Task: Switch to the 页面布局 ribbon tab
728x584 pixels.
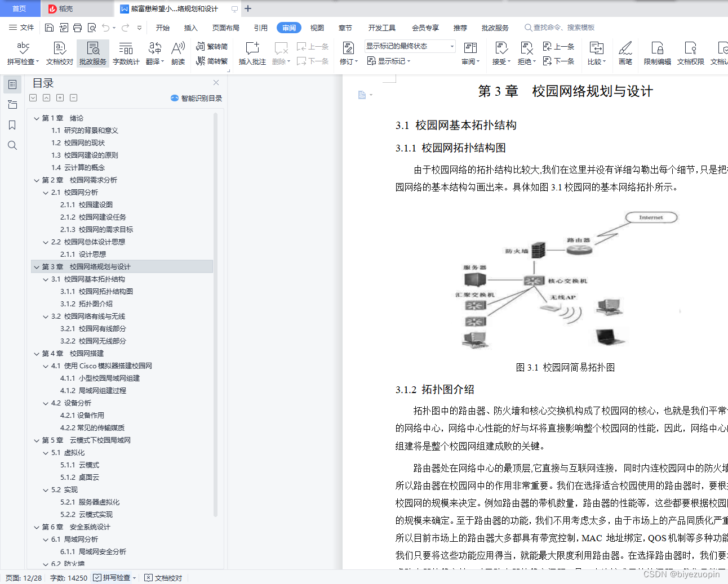Action: pyautogui.click(x=225, y=28)
